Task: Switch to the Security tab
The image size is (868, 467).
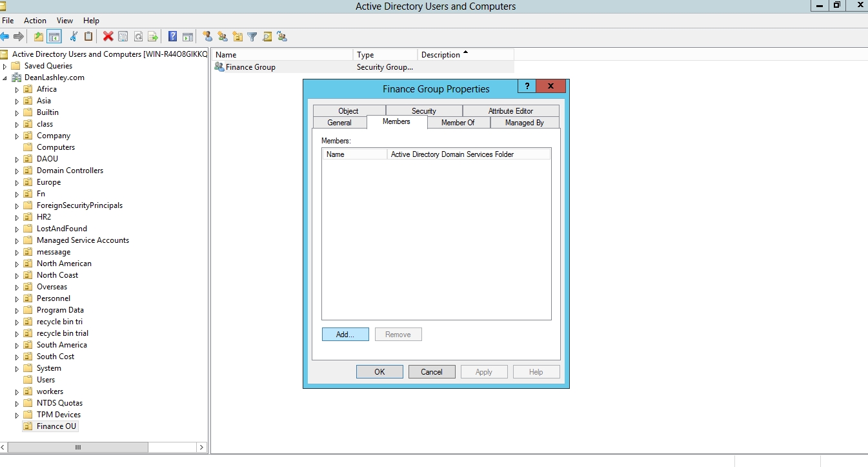Action: tap(423, 111)
